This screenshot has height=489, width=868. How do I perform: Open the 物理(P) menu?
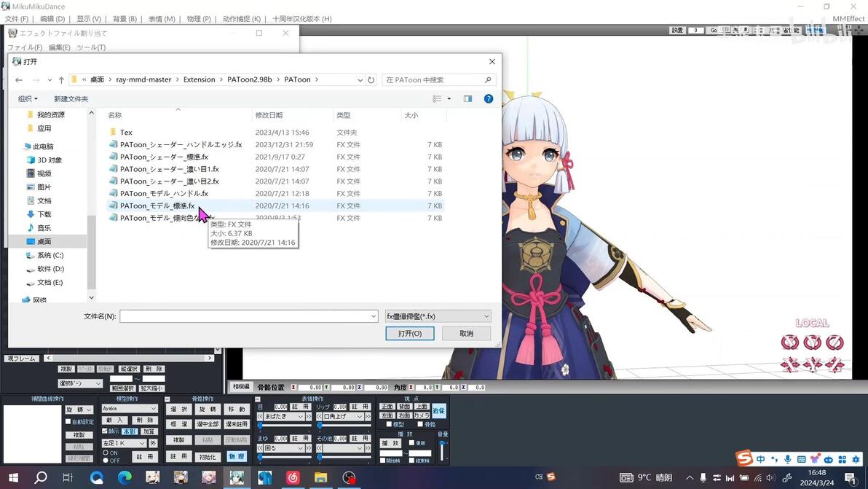pyautogui.click(x=199, y=19)
